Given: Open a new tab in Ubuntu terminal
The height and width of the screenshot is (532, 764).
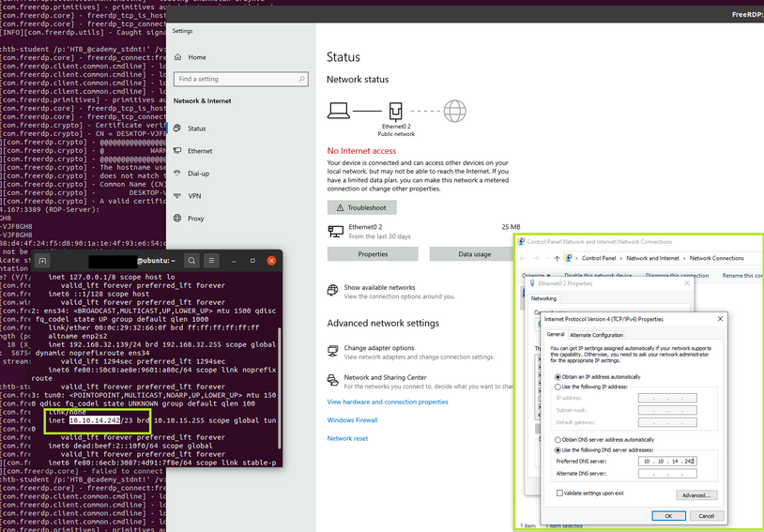Looking at the screenshot, I should [x=42, y=261].
